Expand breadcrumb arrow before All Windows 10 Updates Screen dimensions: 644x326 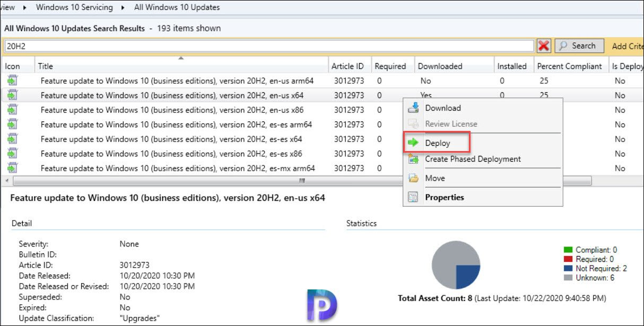pos(124,7)
